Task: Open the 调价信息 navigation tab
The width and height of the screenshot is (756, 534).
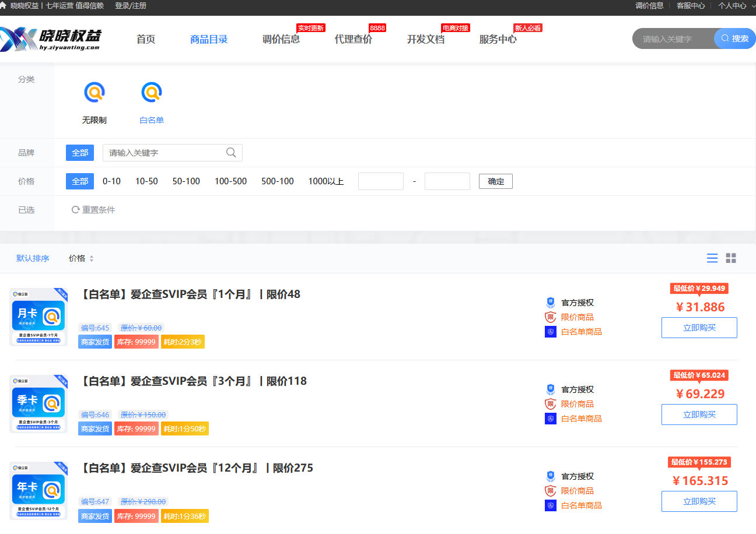Action: (x=281, y=40)
